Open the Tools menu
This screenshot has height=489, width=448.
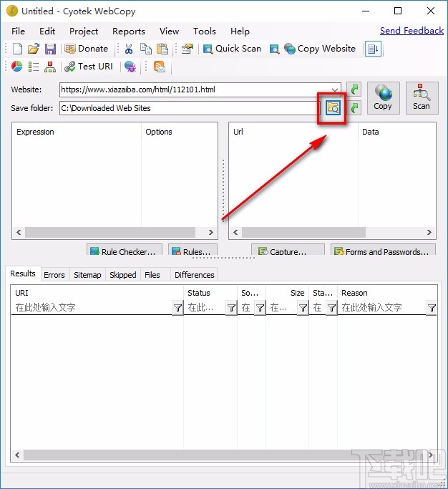point(204,32)
